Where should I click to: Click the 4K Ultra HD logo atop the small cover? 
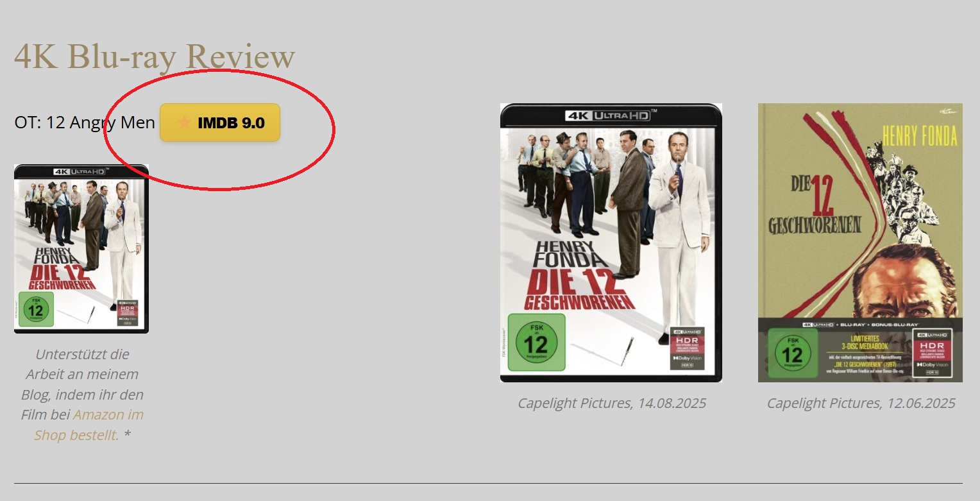(x=81, y=171)
